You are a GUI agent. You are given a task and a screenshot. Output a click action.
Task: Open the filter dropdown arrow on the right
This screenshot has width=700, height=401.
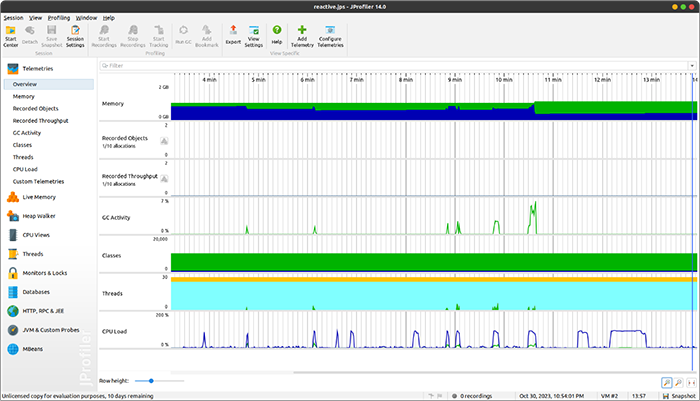tap(691, 66)
